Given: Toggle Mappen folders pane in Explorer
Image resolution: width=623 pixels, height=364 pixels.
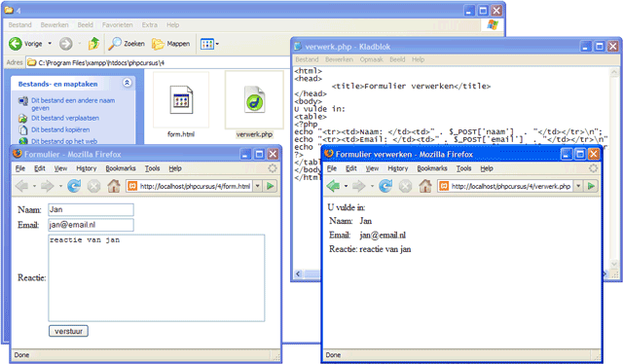Looking at the screenshot, I should coord(171,44).
